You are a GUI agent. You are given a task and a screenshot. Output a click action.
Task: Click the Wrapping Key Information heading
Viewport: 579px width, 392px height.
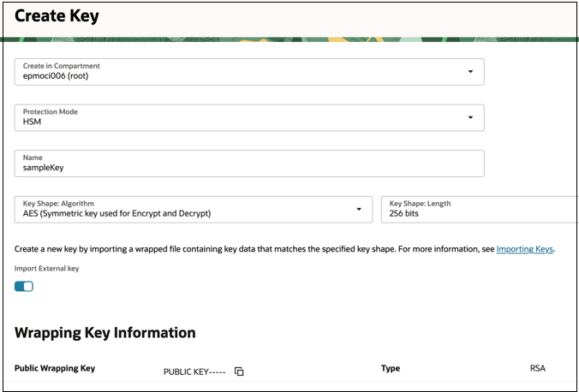pos(104,333)
